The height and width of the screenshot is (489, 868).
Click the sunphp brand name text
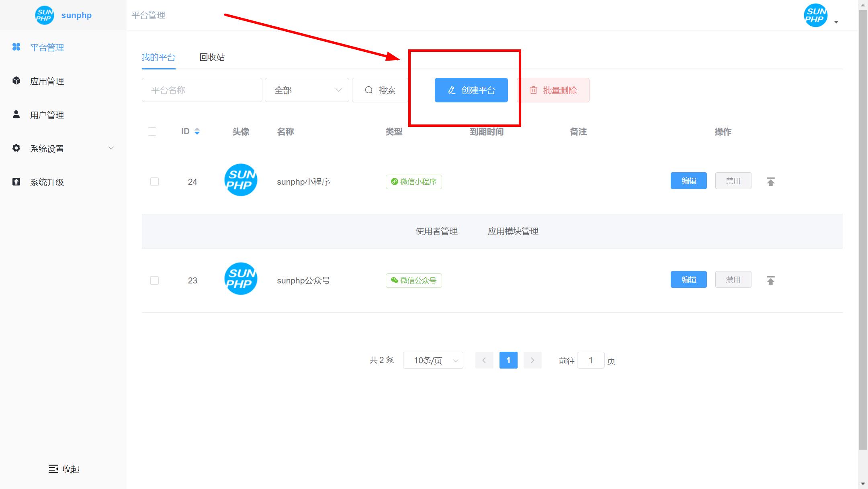(x=76, y=15)
